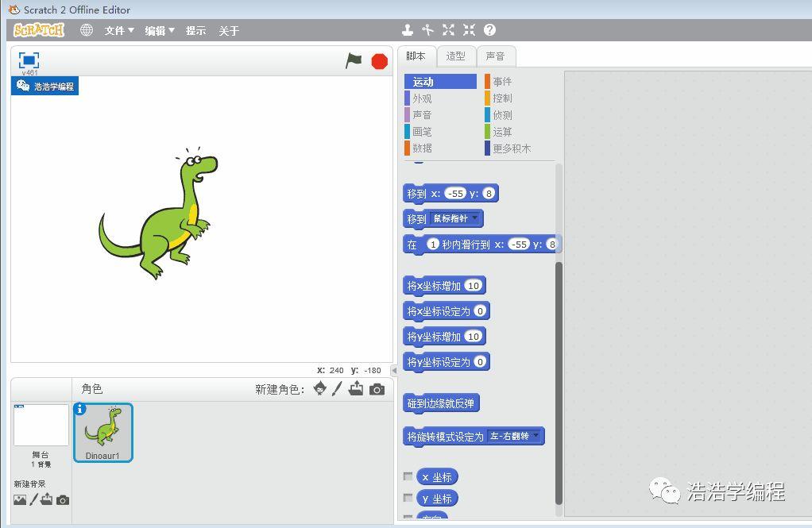The image size is (812, 528).
Task: Open the language globe menu
Action: pyautogui.click(x=87, y=30)
